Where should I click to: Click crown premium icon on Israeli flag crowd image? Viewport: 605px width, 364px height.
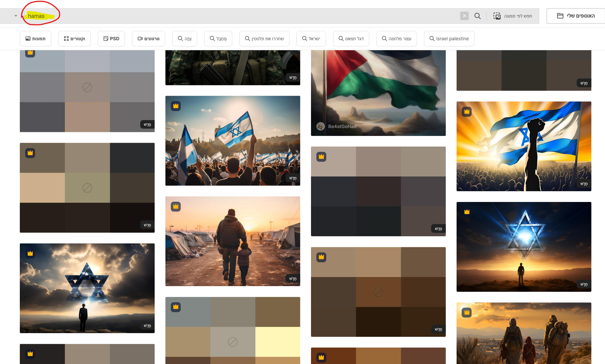click(176, 106)
